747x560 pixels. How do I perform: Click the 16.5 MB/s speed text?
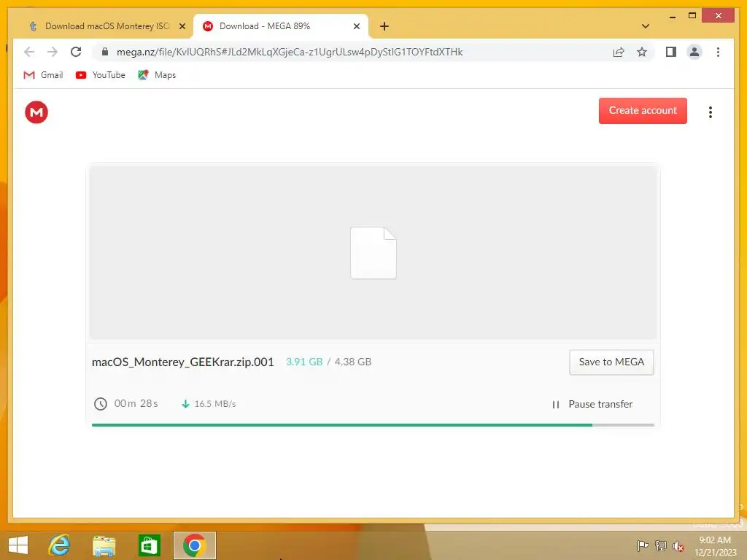(215, 404)
